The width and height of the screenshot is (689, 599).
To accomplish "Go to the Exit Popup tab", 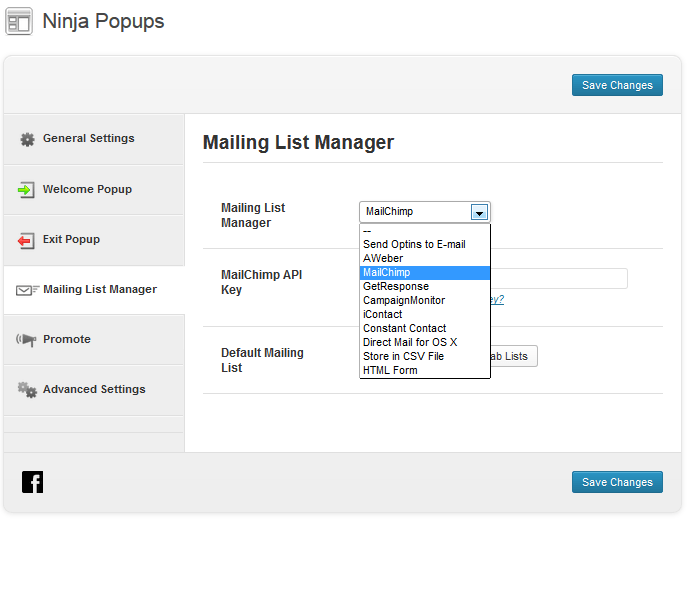I will tap(94, 240).
